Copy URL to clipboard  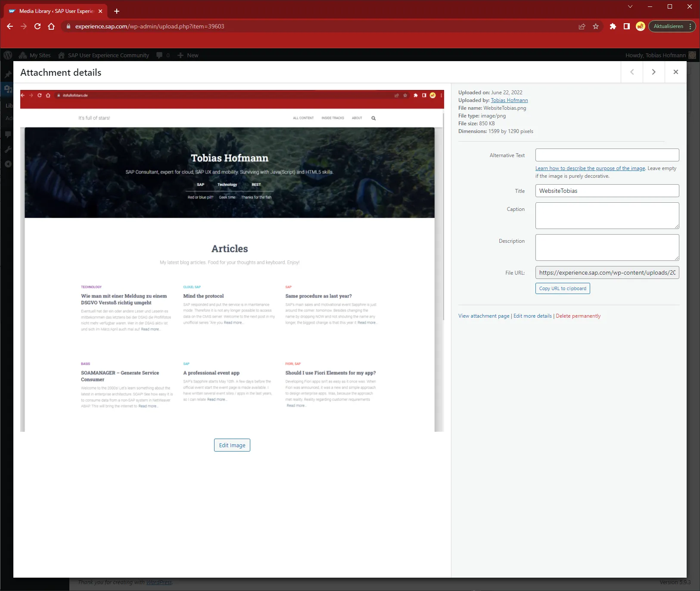[562, 288]
